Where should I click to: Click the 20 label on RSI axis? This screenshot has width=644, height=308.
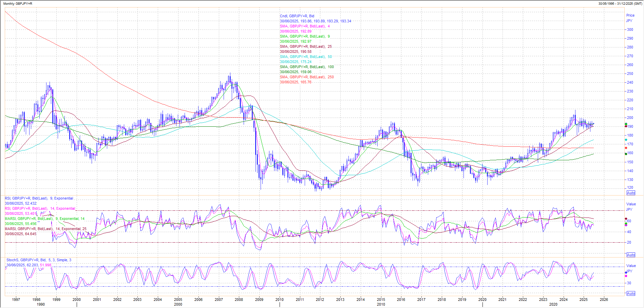coord(629,242)
